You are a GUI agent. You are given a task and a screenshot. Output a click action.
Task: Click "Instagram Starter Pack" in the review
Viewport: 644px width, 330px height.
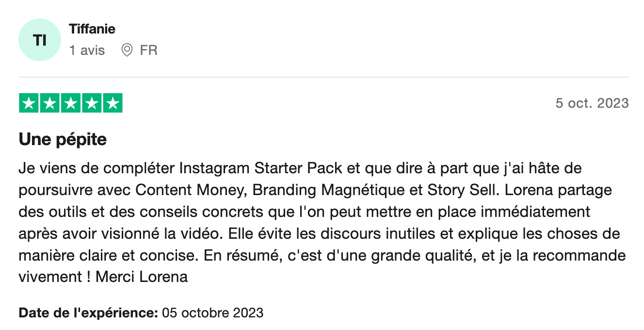(261, 169)
